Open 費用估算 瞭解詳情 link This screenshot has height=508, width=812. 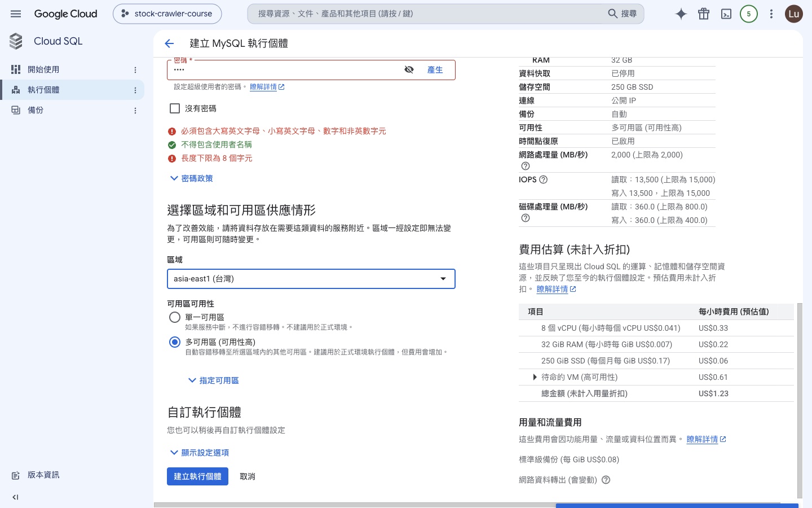(556, 289)
